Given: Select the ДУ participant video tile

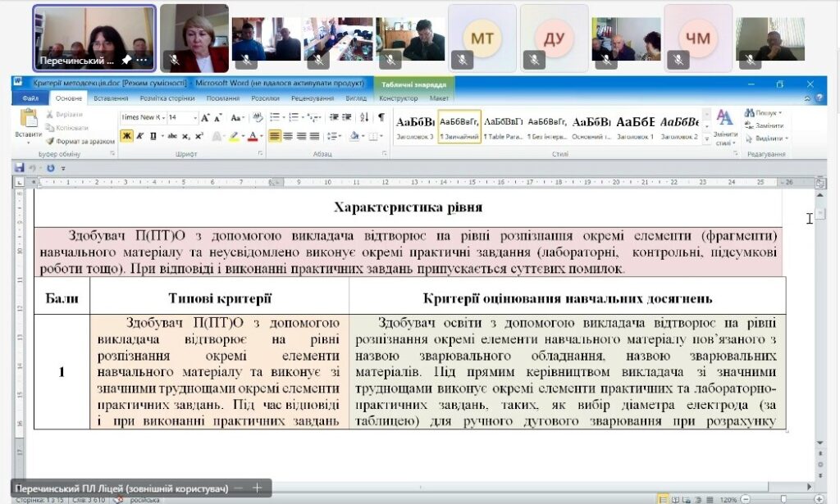Looking at the screenshot, I should pyautogui.click(x=555, y=38).
